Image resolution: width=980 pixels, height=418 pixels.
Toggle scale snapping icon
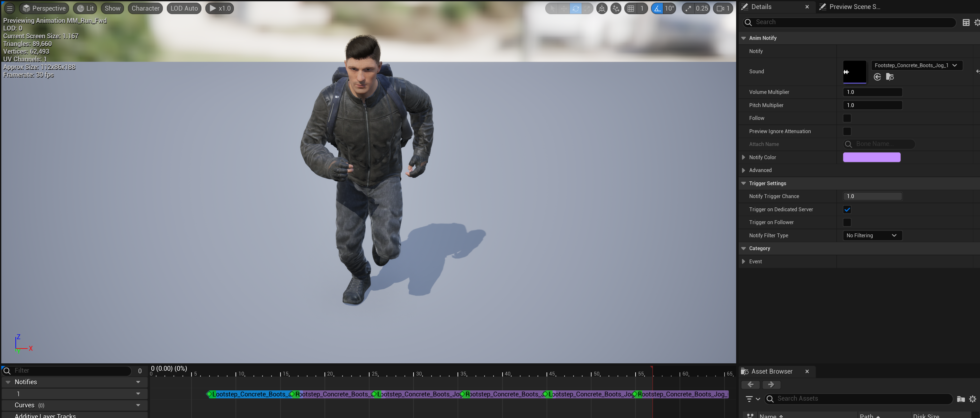tap(688, 8)
